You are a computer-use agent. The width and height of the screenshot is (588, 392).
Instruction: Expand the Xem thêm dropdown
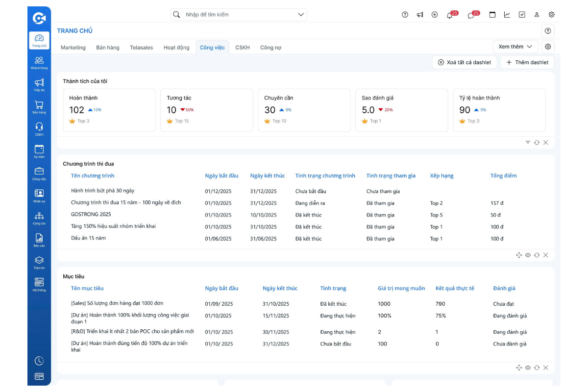515,47
